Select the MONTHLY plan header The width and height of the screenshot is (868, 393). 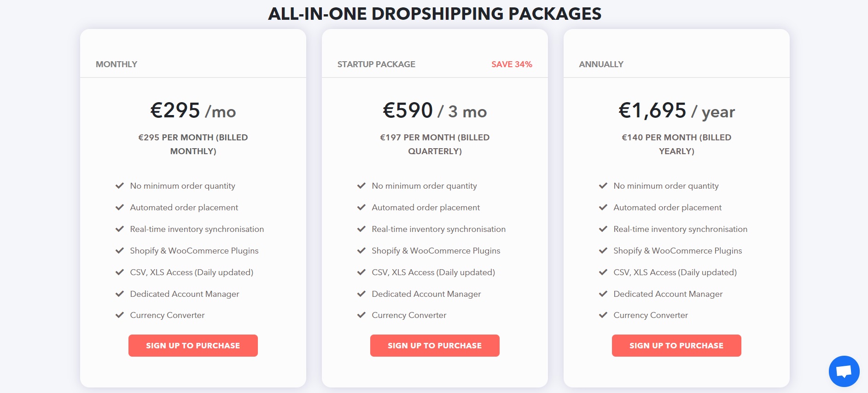116,64
